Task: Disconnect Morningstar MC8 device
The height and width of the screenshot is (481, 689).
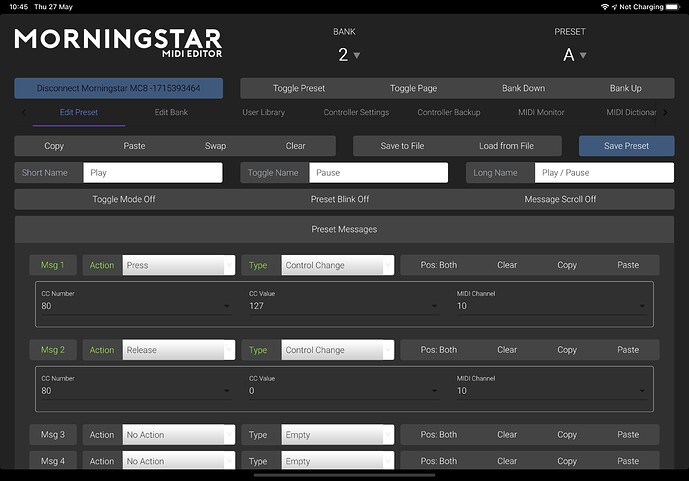Action: (x=119, y=88)
